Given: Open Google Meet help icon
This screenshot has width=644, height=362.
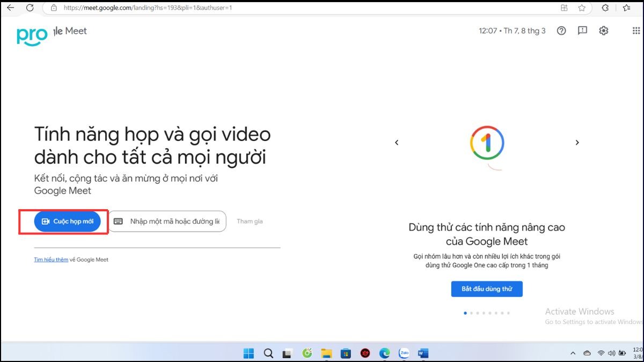Looking at the screenshot, I should point(561,31).
